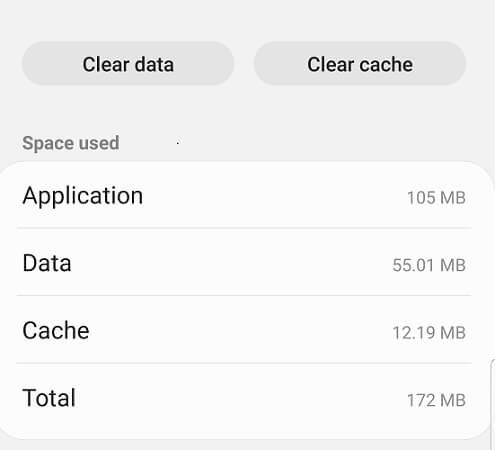Image resolution: width=495 pixels, height=450 pixels.
Task: Open the Application storage row
Action: [x=244, y=196]
